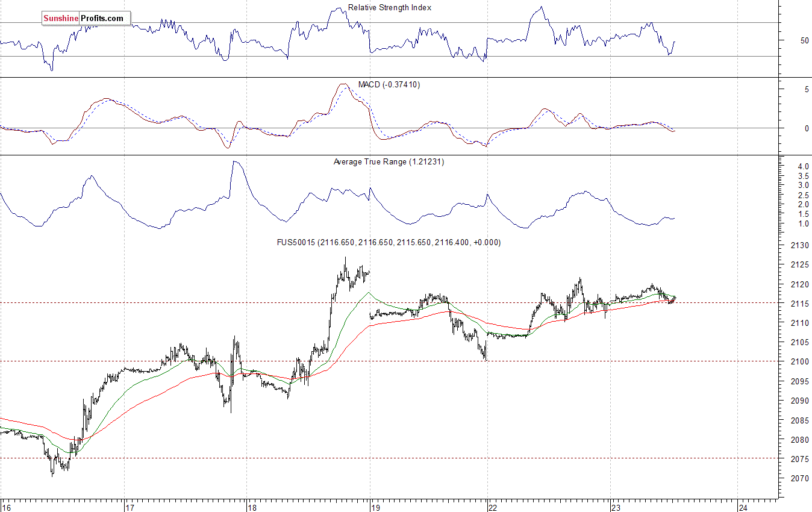
Task: Click date label 19 on time axis
Action: tap(375, 507)
